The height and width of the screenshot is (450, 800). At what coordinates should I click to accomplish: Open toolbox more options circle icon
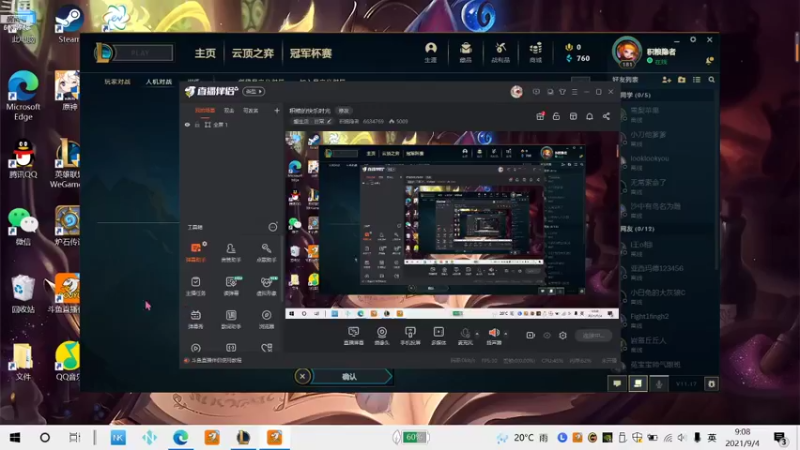(x=273, y=227)
